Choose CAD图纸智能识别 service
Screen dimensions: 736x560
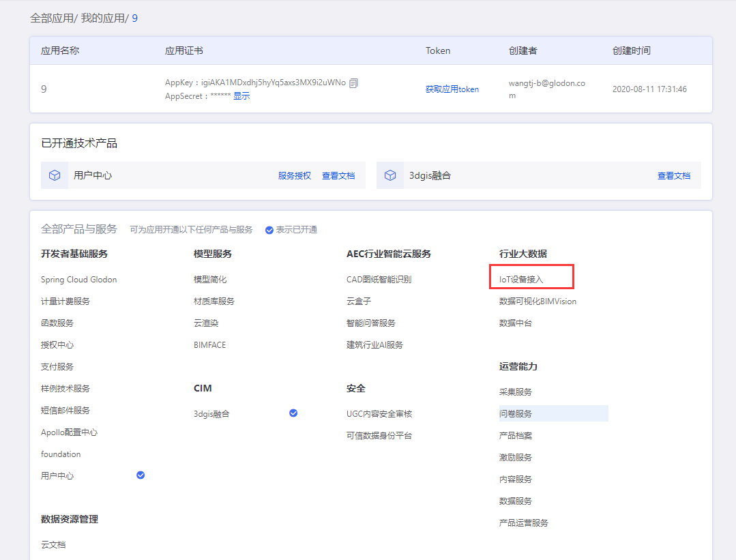379,280
